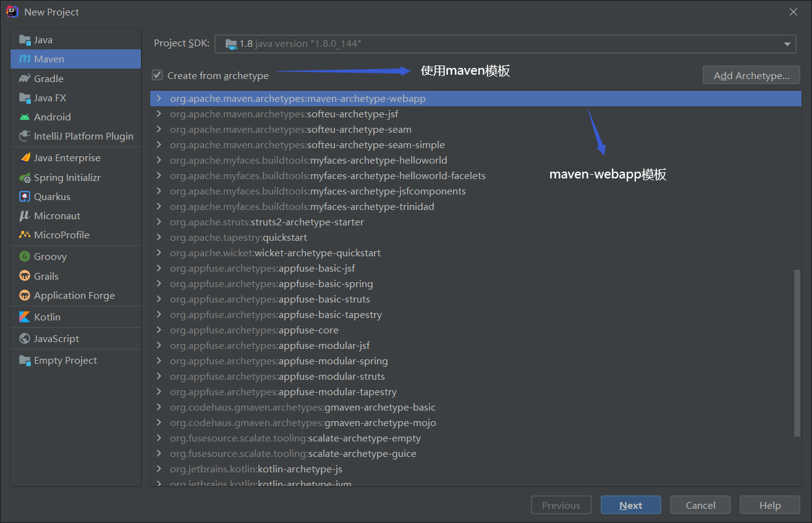Choose Maven project type label
The height and width of the screenshot is (523, 812).
coord(49,59)
